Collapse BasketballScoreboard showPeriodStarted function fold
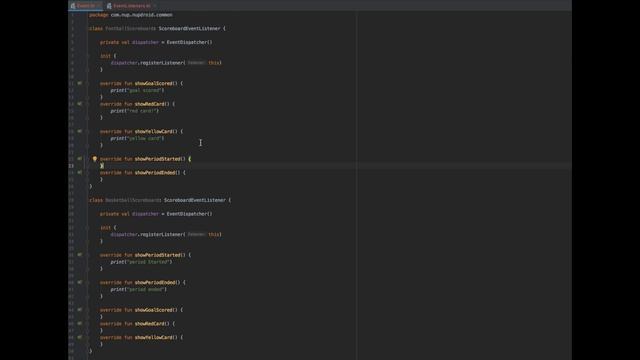The height and width of the screenshot is (360, 640). 88,255
